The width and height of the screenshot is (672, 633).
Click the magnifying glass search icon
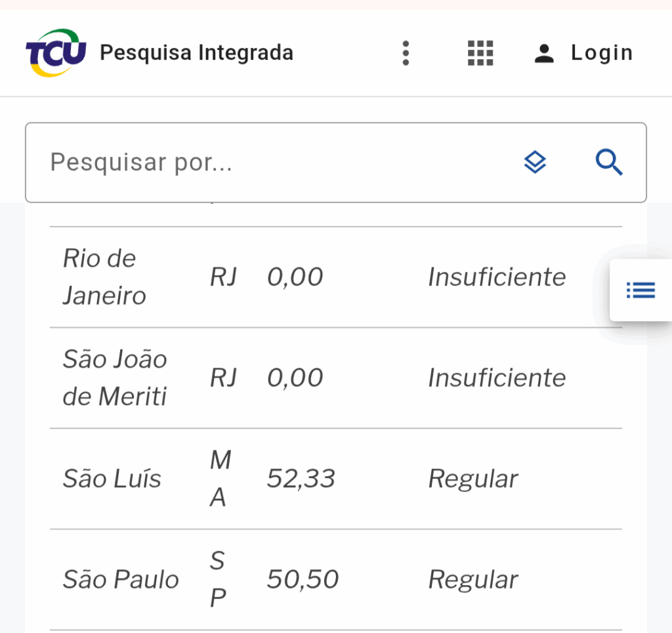pos(609,162)
